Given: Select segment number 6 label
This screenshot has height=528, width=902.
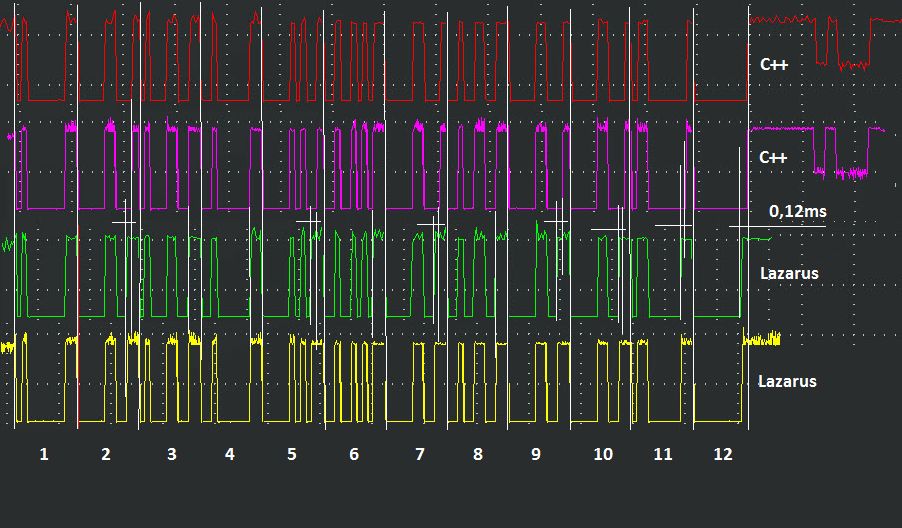Looking at the screenshot, I should coord(354,454).
